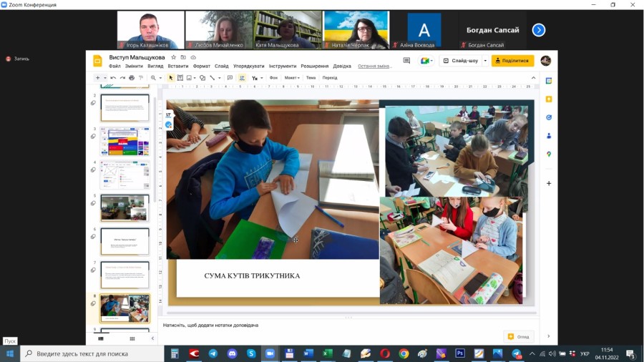Screen dimensions: 644x362
Task: Open Chrome from the taskbar
Action: pos(404,353)
